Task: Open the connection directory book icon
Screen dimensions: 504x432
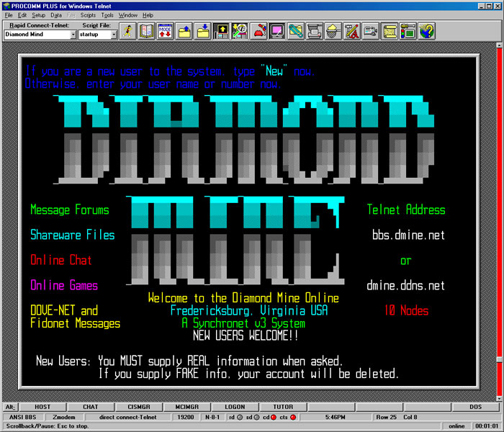Action: [x=147, y=31]
